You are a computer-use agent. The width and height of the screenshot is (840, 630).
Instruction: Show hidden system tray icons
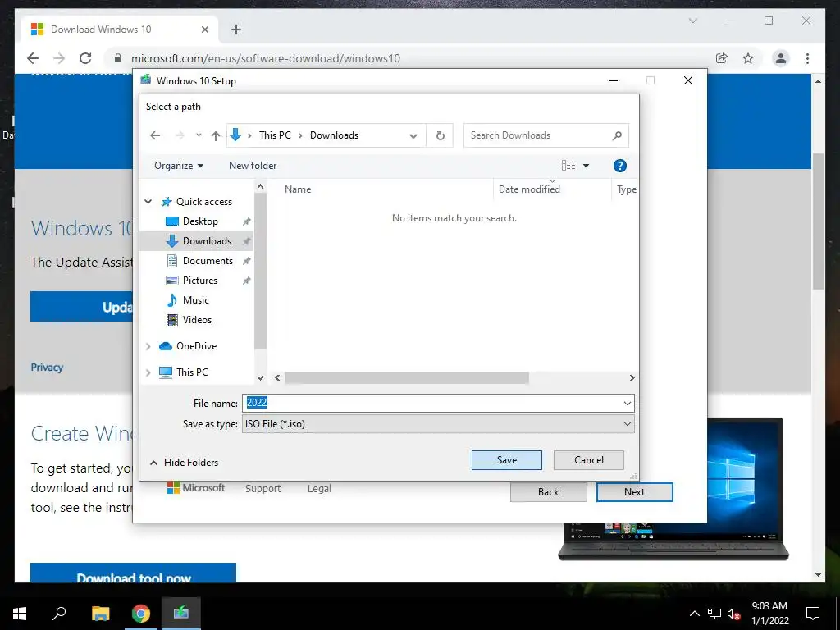pos(694,614)
